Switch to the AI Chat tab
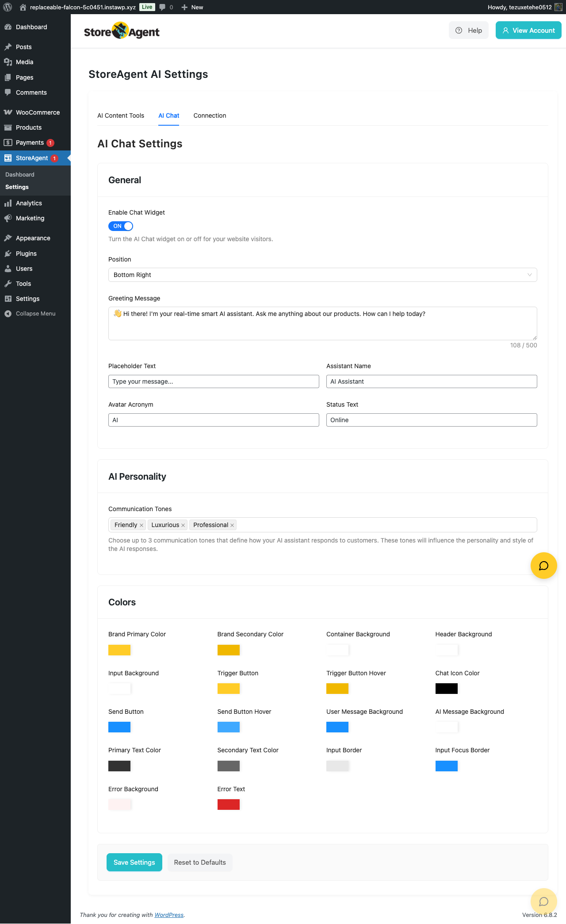This screenshot has width=566, height=924. tap(169, 115)
